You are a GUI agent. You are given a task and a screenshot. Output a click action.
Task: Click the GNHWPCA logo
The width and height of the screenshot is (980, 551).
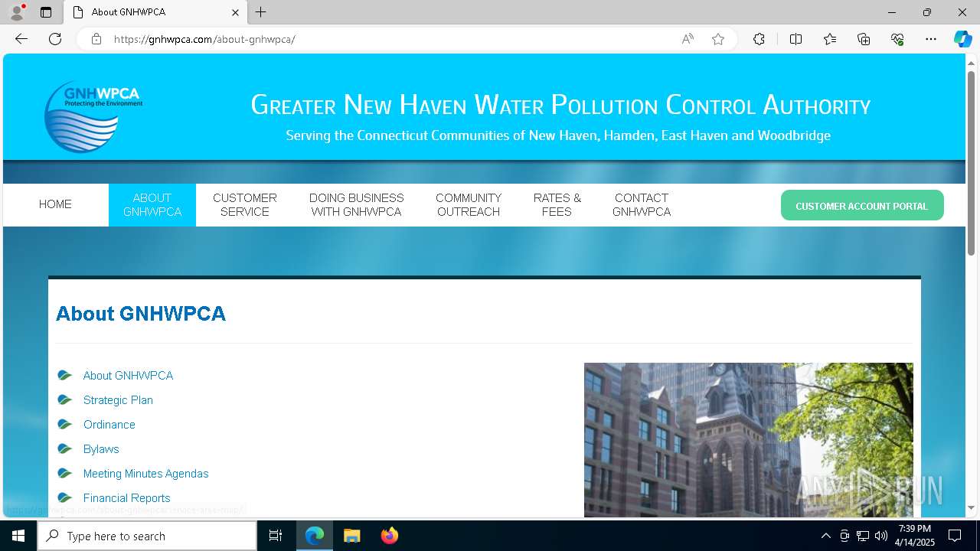pos(93,116)
